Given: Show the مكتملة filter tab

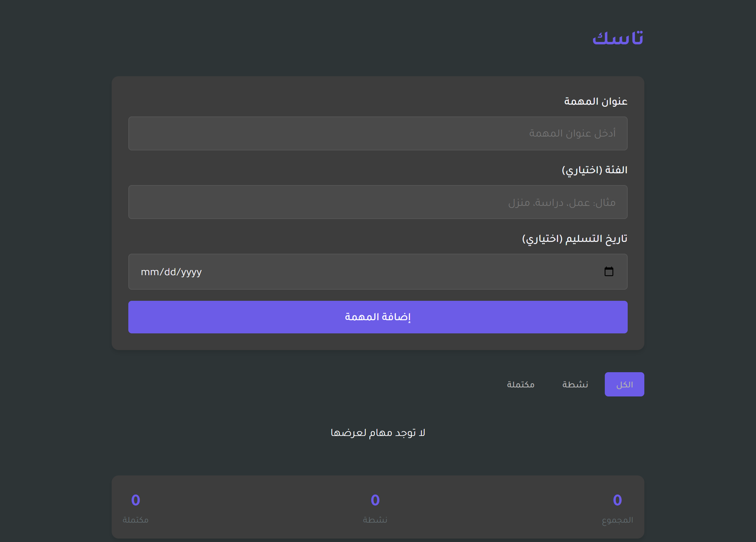Looking at the screenshot, I should (x=521, y=384).
